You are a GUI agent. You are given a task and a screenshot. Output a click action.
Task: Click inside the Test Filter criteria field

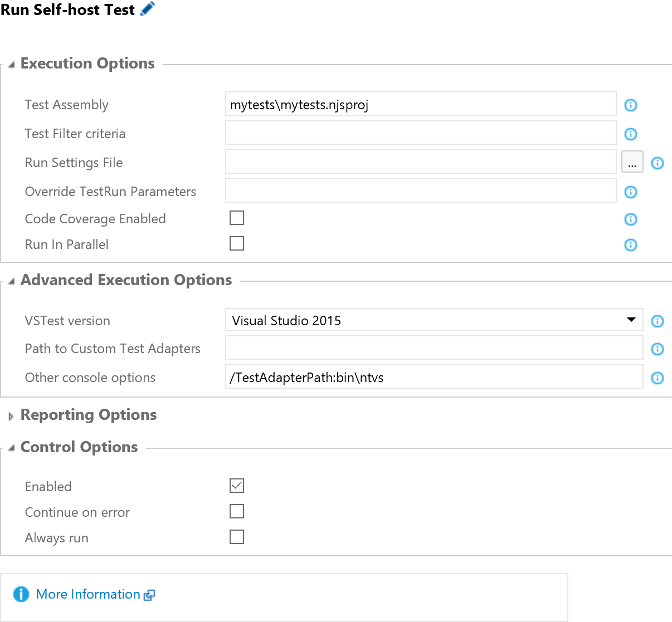point(420,133)
